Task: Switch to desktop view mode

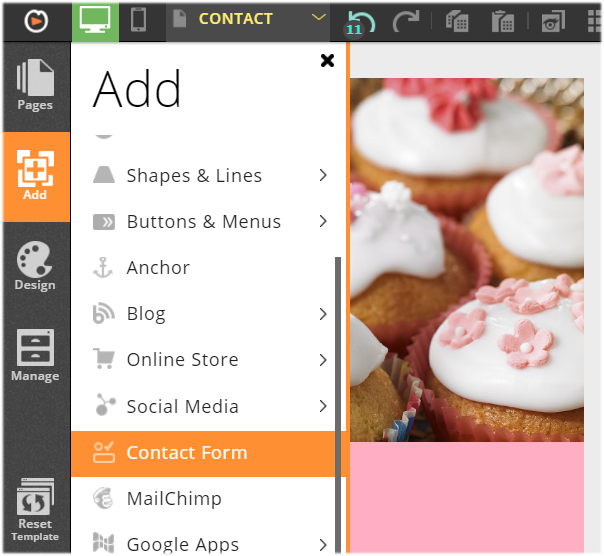Action: [x=95, y=21]
